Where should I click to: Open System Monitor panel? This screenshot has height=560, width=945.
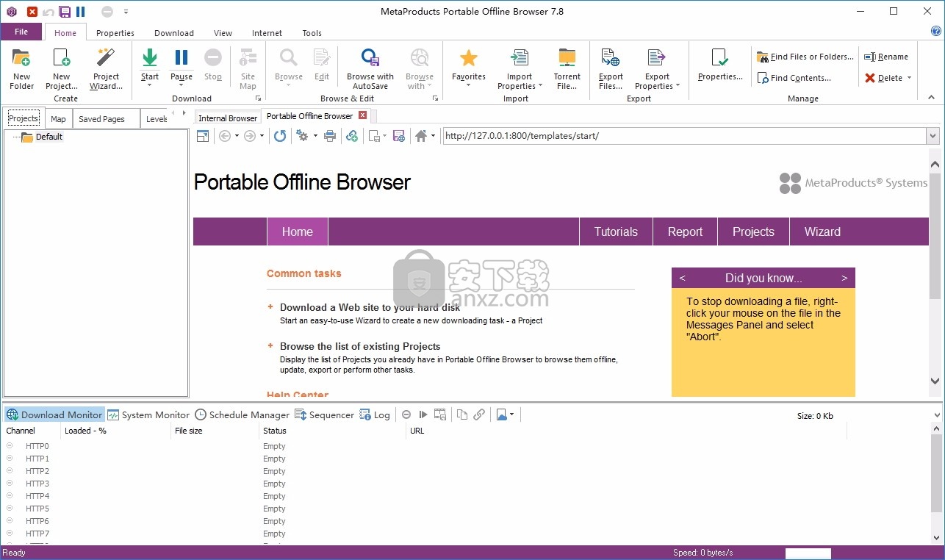[148, 414]
